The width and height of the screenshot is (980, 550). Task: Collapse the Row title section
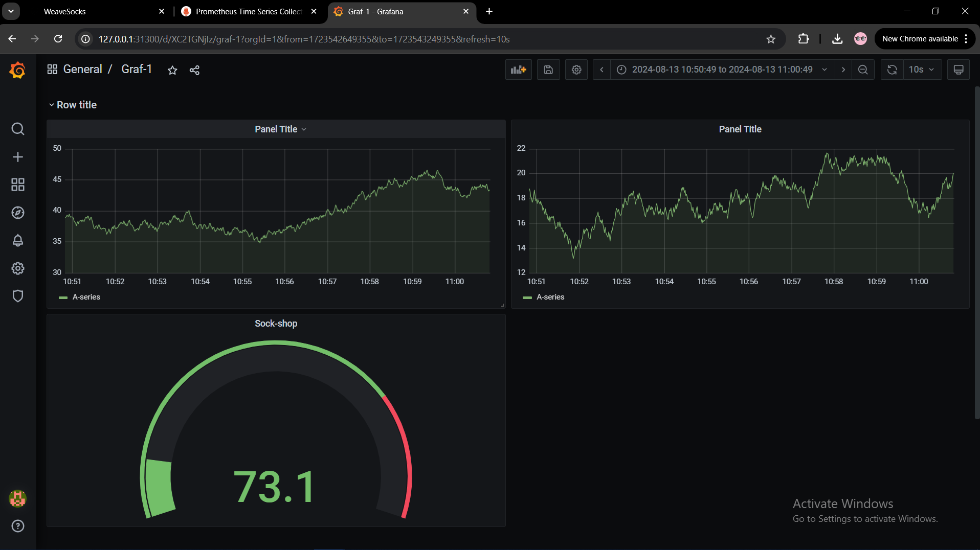[73, 105]
